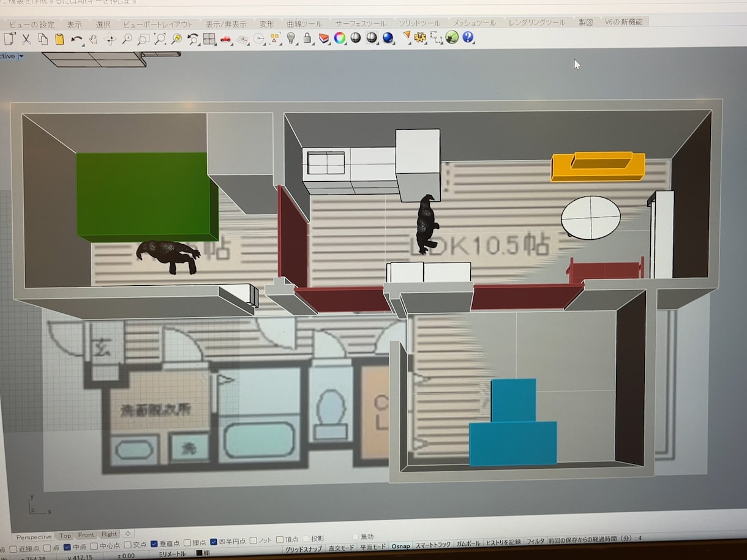Screen dimensions: 747x560
Task: Uncheck the 四半円点 osnap checkbox
Action: tap(214, 542)
